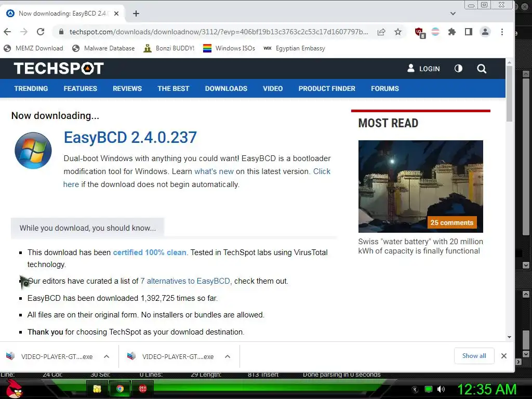Open the Malware Database bookmark
This screenshot has height=399, width=532.
tap(103, 48)
